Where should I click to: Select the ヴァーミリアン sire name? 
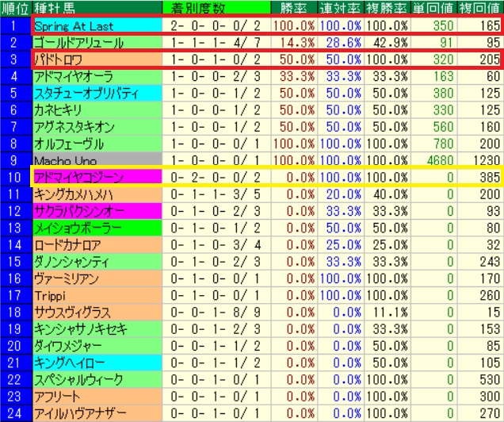[67, 278]
